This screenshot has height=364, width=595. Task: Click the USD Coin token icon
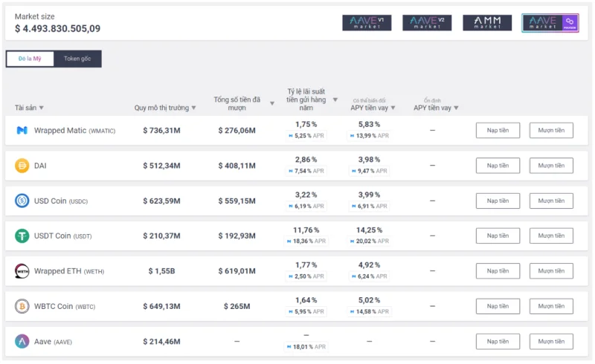(x=22, y=201)
